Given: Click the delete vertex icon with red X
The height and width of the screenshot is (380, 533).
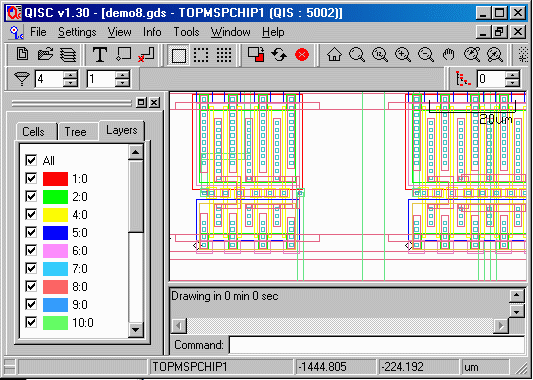Looking at the screenshot, I should coord(146,55).
